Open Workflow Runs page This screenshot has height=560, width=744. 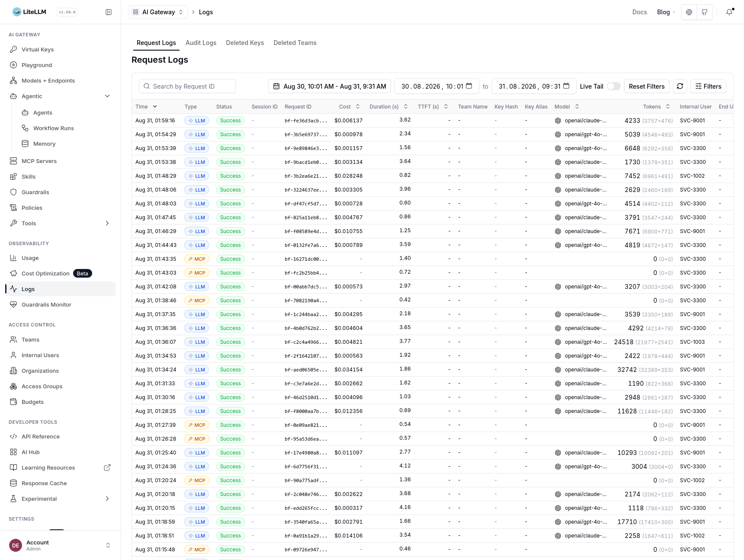tap(66, 128)
